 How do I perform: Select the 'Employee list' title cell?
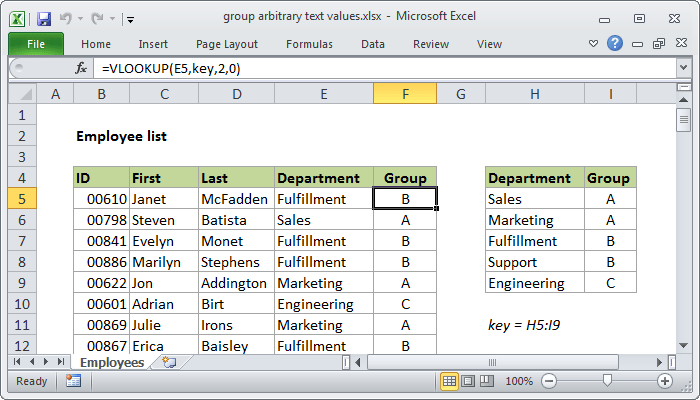(121, 136)
